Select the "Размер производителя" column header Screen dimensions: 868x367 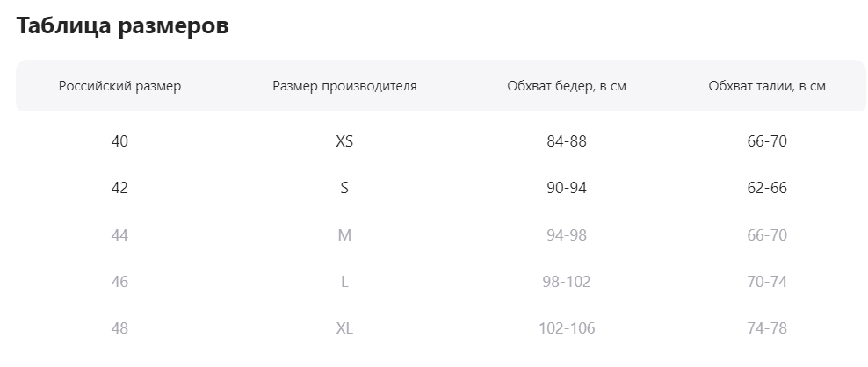[x=344, y=86]
